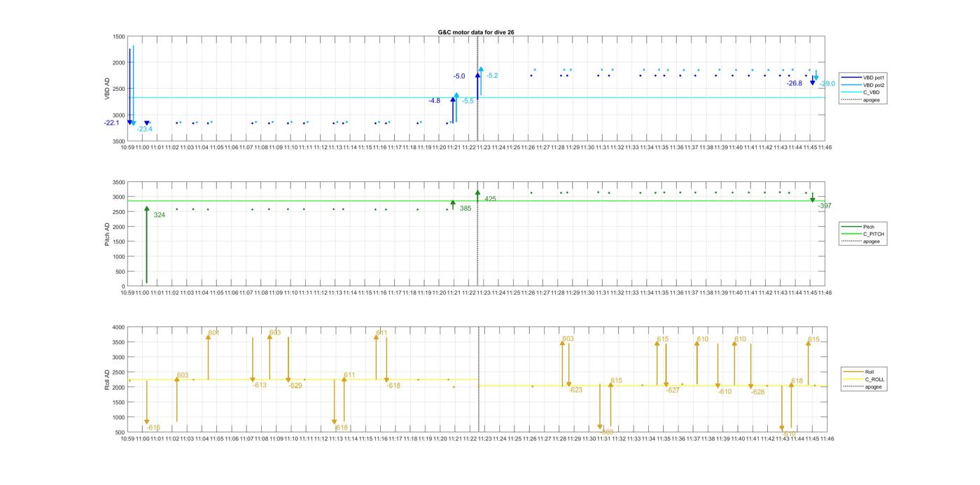980x485 pixels.
Task: Click the 'VBD AD' y-axis label
Action: point(107,89)
